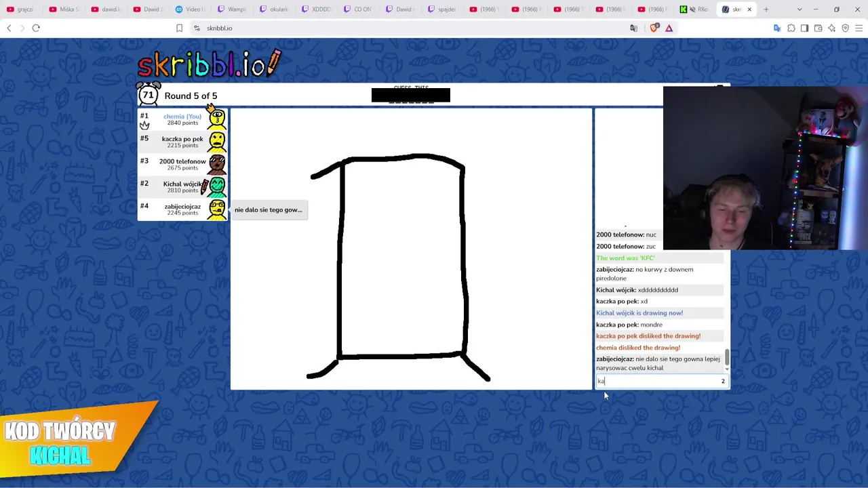Go back with the browser back arrow
Screen dimensions: 868x488
(x=9, y=28)
